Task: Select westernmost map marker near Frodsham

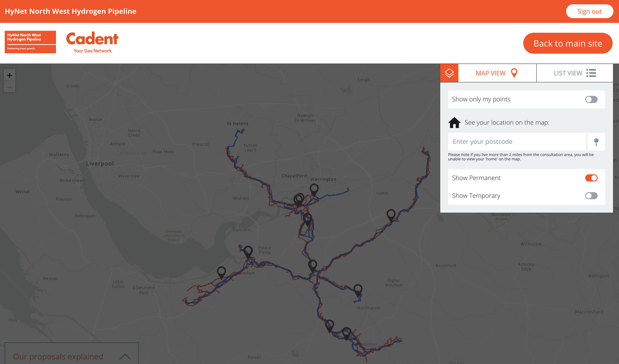Action: (221, 273)
